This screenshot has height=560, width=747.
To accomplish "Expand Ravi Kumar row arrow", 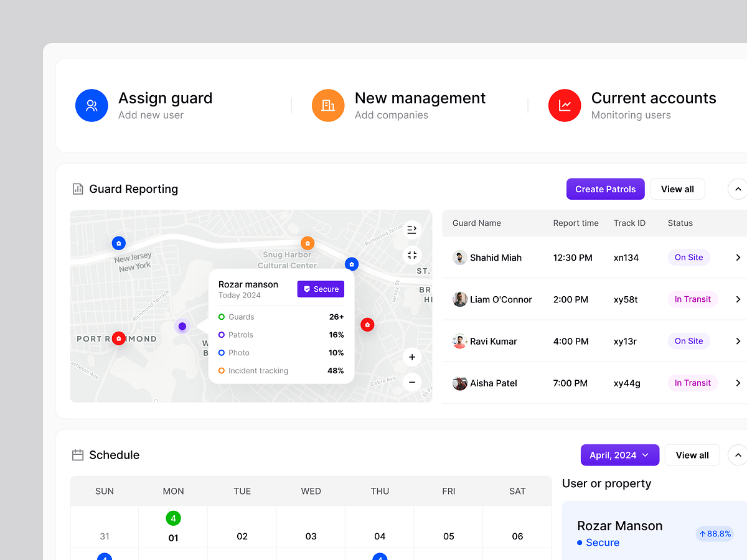I will click(x=738, y=341).
